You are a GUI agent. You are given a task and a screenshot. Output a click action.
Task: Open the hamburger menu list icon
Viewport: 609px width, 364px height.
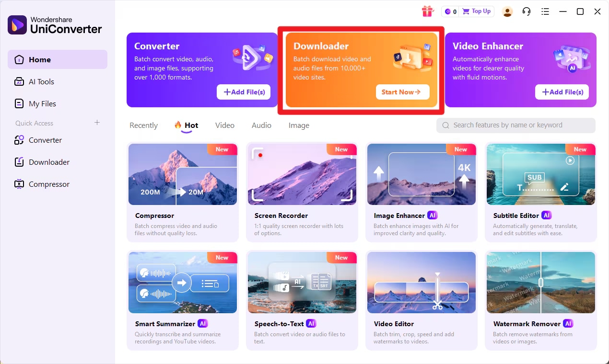point(545,11)
